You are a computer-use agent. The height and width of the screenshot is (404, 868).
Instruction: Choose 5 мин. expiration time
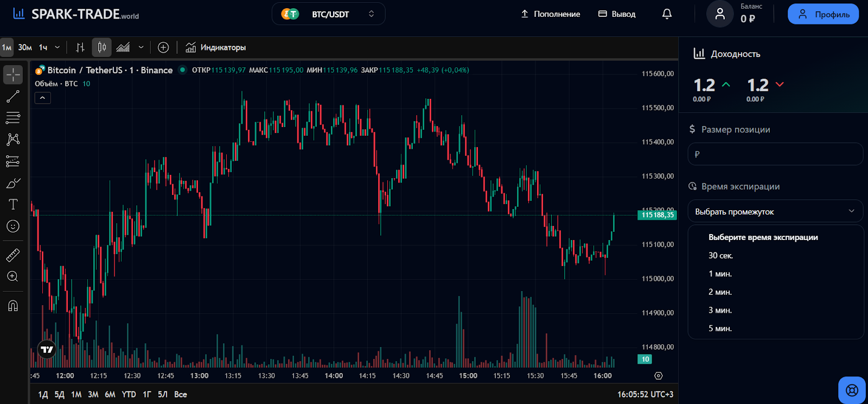click(720, 328)
